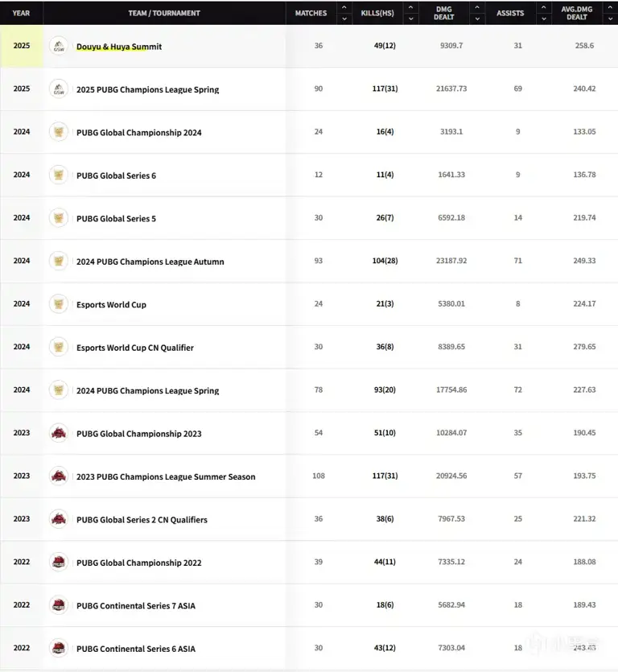Click the TEAM / TOURNAMENT column header
618x672 pixels.
point(164,13)
